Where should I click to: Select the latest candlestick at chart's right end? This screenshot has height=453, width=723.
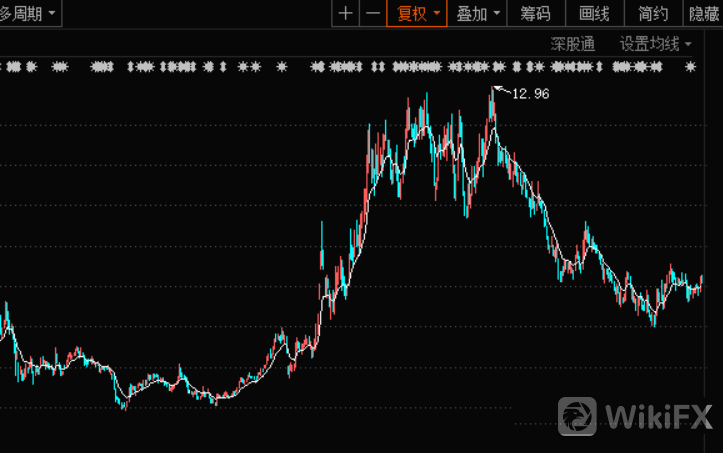[x=701, y=283]
